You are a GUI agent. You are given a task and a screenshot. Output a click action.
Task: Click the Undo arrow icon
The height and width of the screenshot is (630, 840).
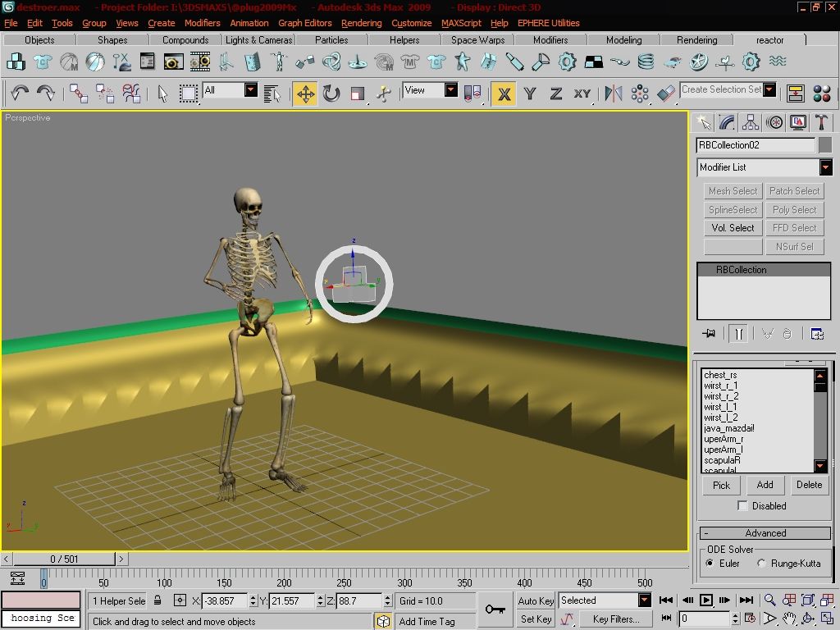[x=20, y=94]
